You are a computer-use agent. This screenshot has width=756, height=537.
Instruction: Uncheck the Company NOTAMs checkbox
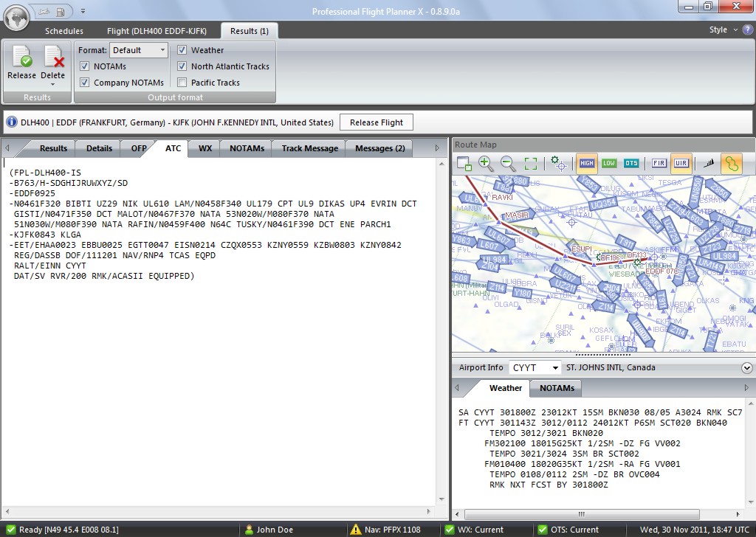coord(85,83)
